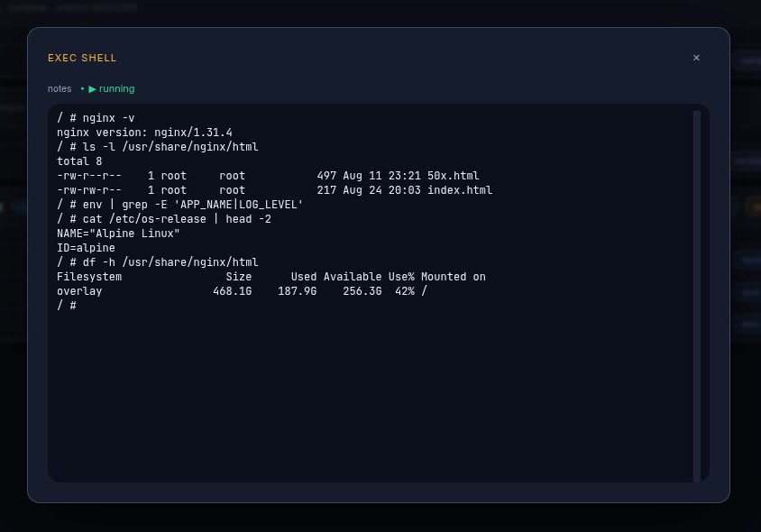Focus the empty terminal prompt line

[x=67, y=306]
